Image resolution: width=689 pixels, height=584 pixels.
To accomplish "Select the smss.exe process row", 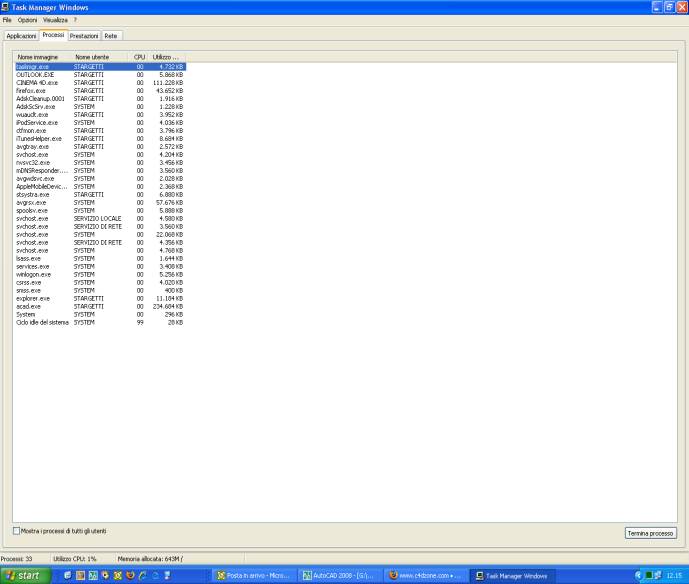I will coord(100,290).
